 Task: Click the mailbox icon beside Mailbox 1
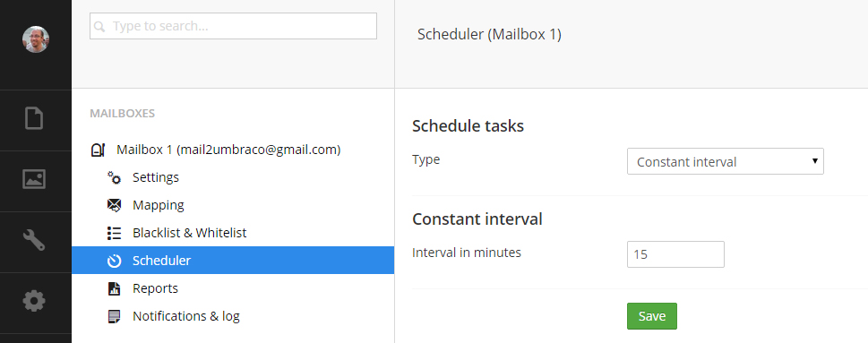point(98,150)
